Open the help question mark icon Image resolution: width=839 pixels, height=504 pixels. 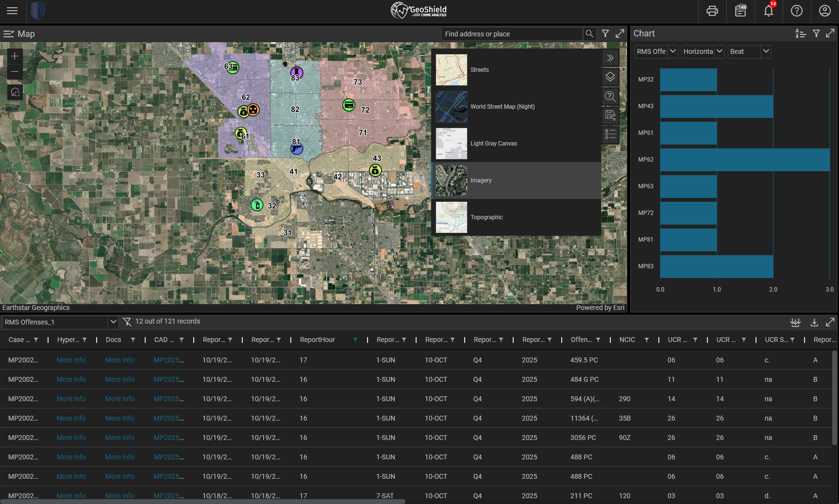tap(796, 11)
